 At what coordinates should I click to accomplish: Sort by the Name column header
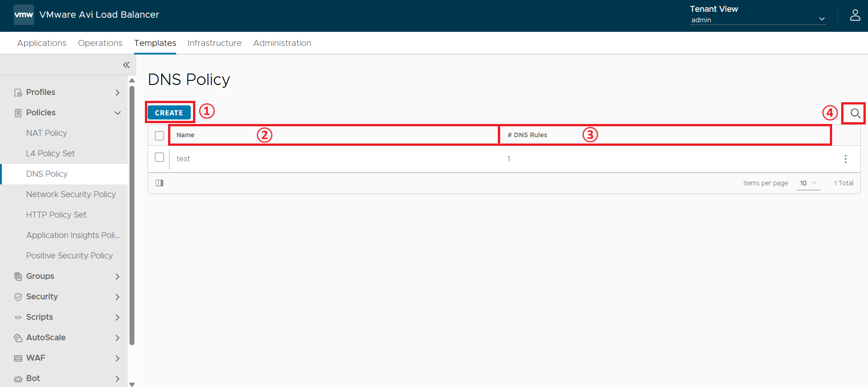point(185,135)
